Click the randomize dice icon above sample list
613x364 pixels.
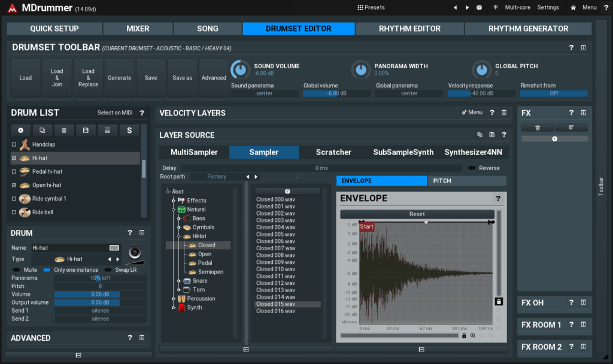tap(287, 192)
